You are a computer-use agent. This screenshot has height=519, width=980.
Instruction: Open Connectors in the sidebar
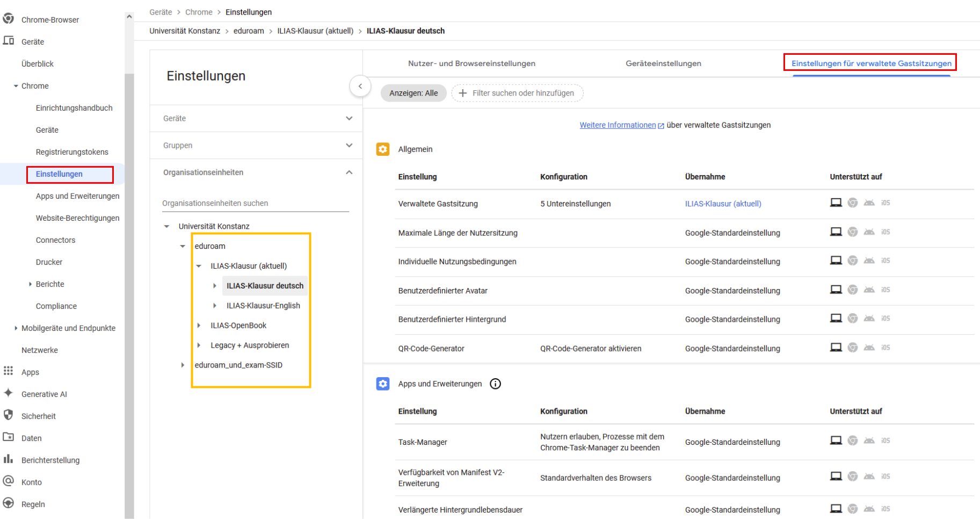55,240
